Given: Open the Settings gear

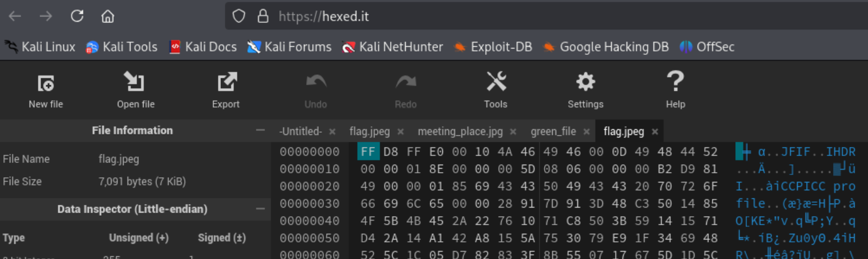Looking at the screenshot, I should click(585, 91).
